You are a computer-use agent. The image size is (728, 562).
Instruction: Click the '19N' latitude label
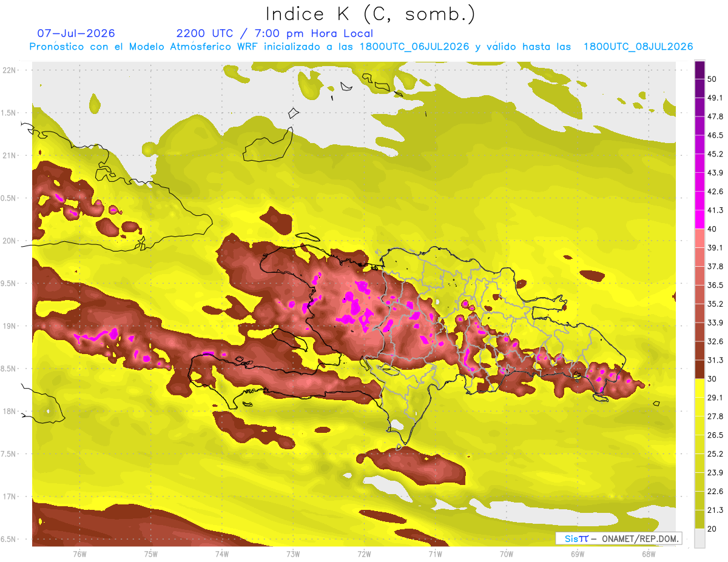click(x=10, y=326)
